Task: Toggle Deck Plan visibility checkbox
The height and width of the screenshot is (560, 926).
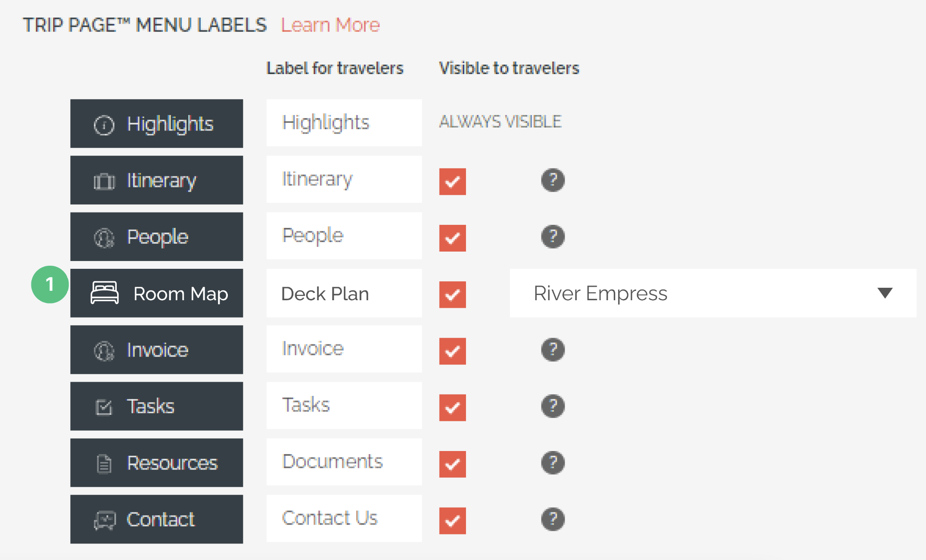Action: click(453, 295)
